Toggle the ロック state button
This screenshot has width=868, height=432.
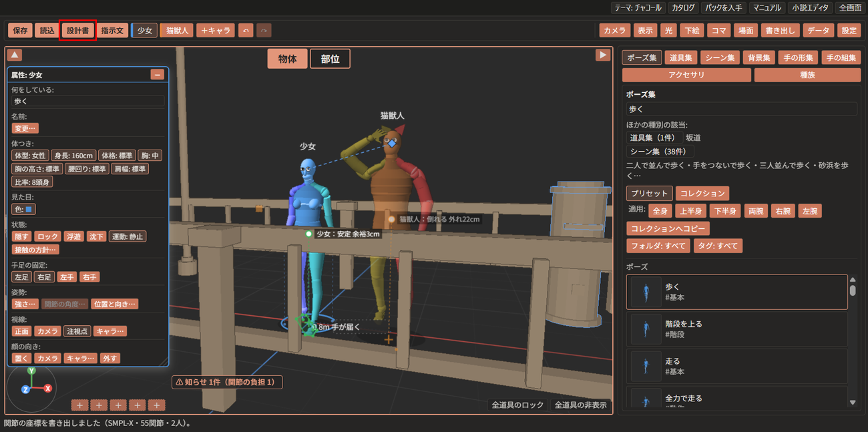(x=47, y=236)
